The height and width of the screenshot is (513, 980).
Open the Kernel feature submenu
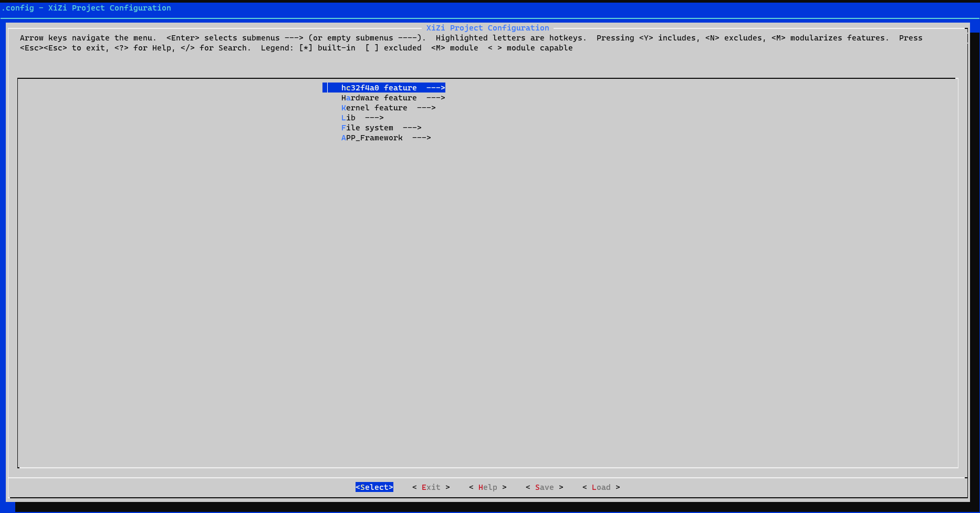click(x=388, y=108)
